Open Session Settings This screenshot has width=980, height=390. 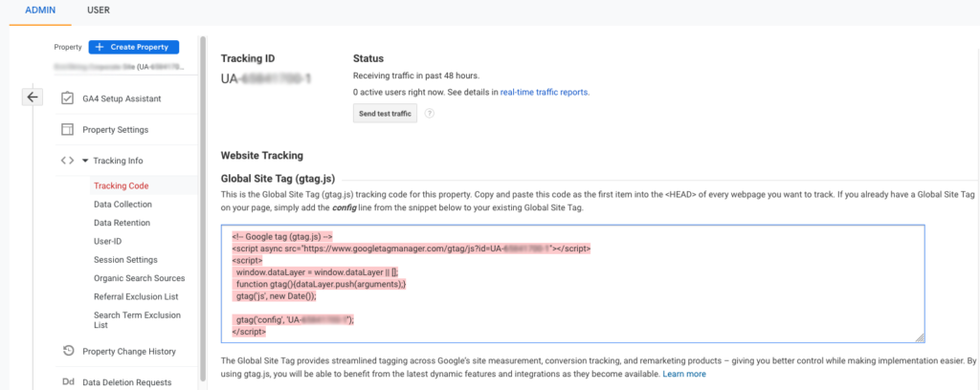coord(125,260)
